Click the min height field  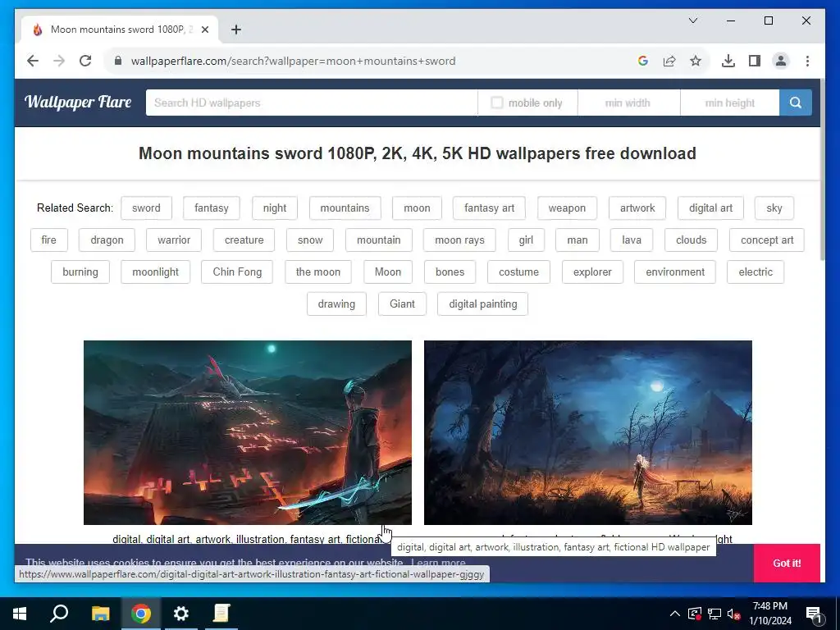729,103
